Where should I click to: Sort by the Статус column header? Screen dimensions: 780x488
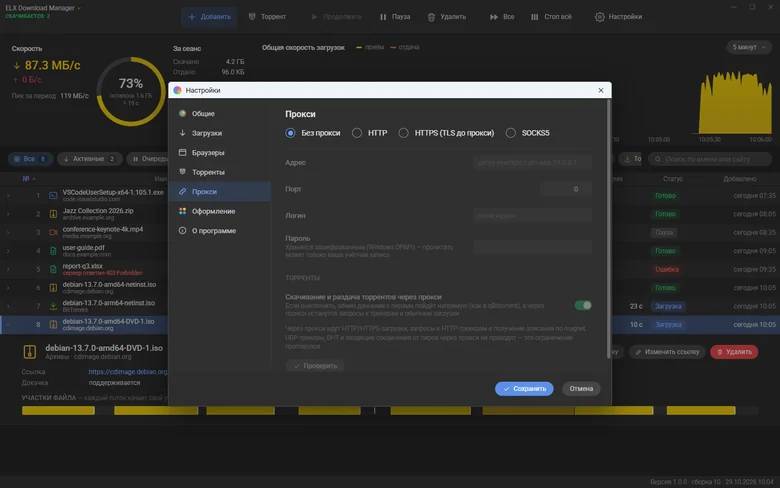[673, 179]
